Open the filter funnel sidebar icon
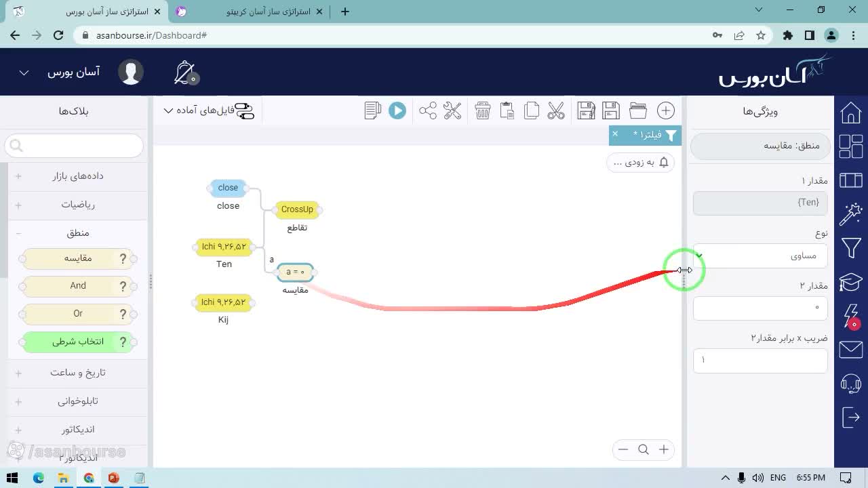This screenshot has height=488, width=868. [x=851, y=248]
